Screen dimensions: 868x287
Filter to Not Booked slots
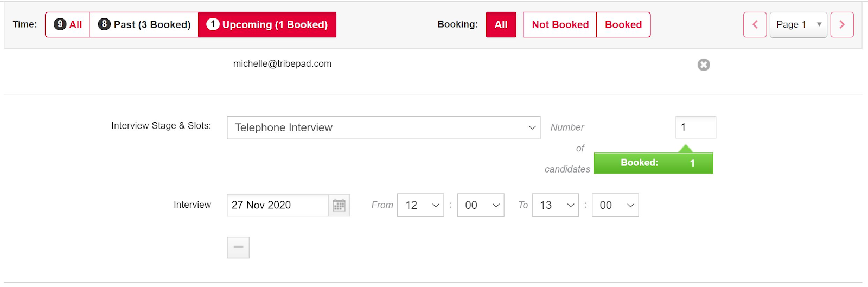(560, 25)
